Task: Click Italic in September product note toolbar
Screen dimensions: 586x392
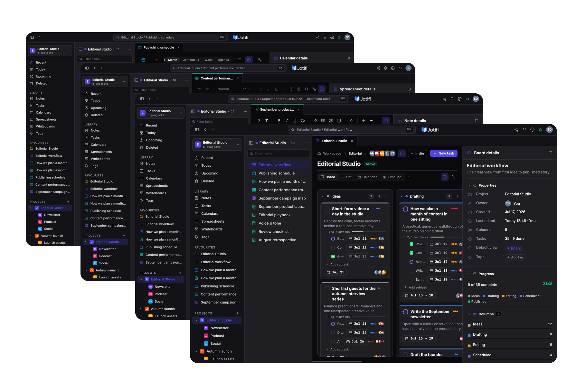Action: click(x=287, y=121)
